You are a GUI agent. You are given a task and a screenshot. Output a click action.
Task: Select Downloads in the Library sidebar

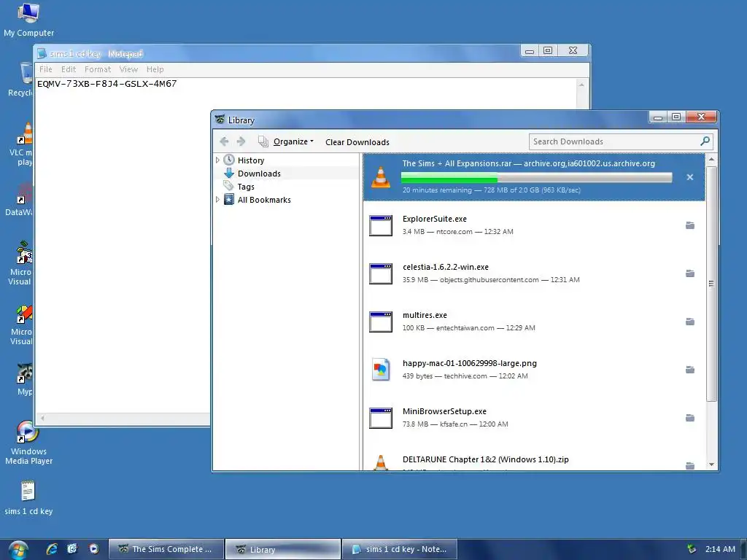click(259, 174)
